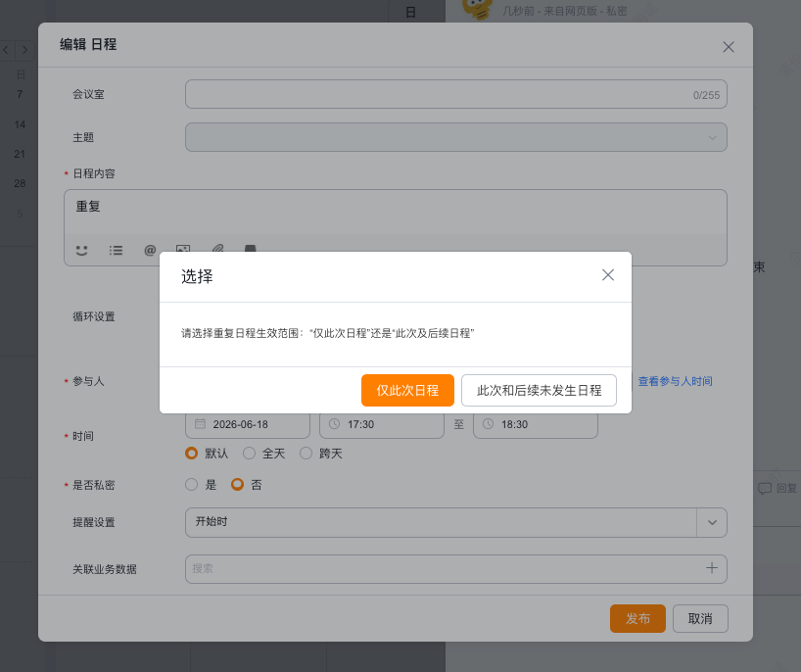
Task: Click the 发布 button
Action: [x=637, y=618]
